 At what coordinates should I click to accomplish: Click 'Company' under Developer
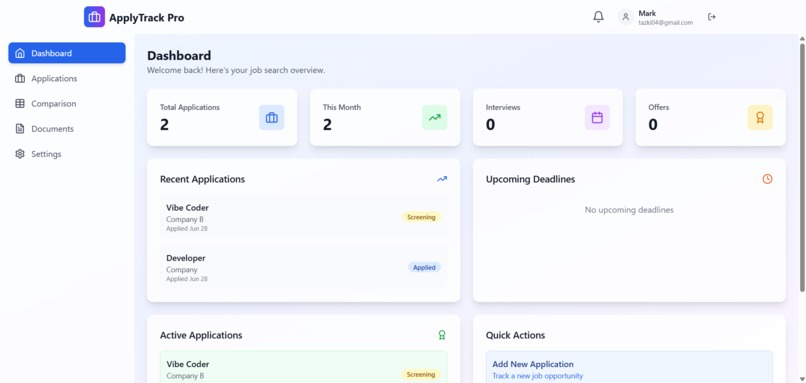pos(182,270)
